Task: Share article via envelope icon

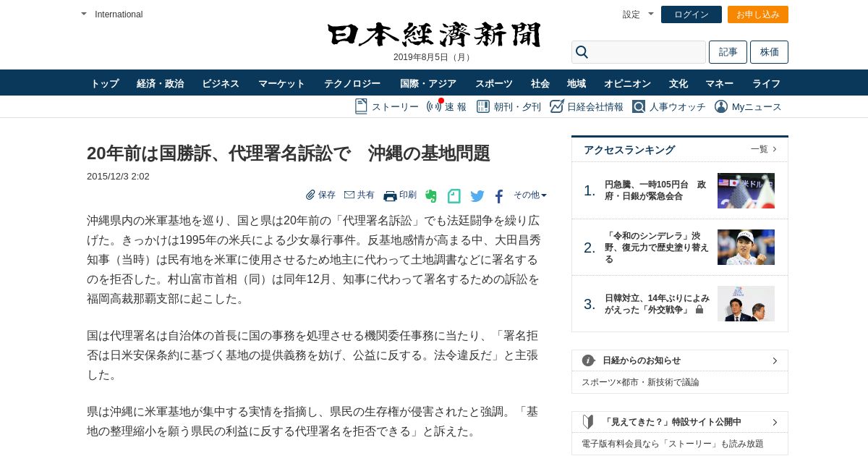Action: [349, 195]
